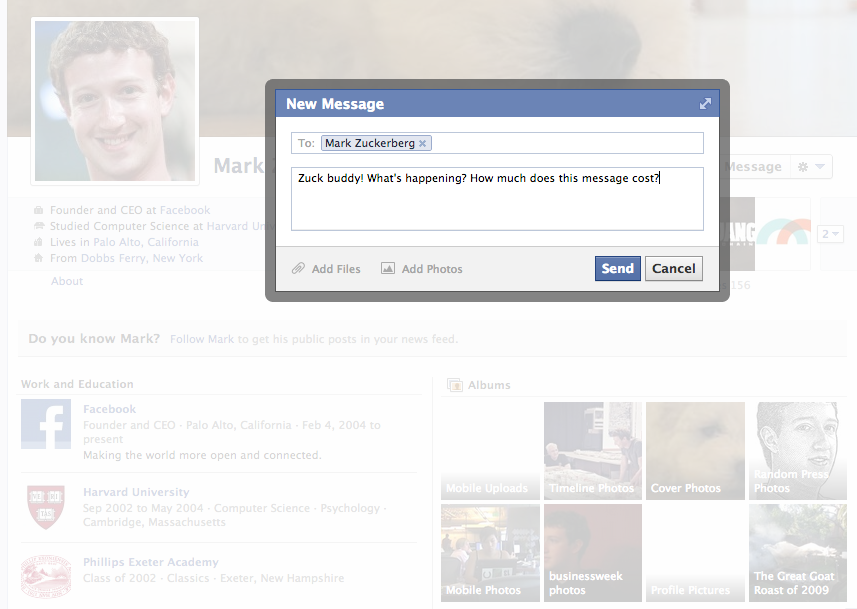
Task: Click the Add Photos label
Action: pyautogui.click(x=432, y=269)
